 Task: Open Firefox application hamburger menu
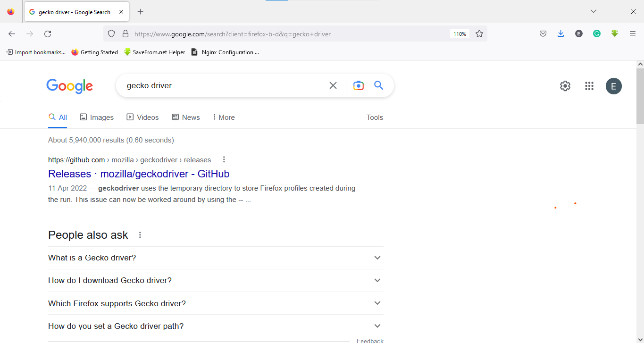633,33
